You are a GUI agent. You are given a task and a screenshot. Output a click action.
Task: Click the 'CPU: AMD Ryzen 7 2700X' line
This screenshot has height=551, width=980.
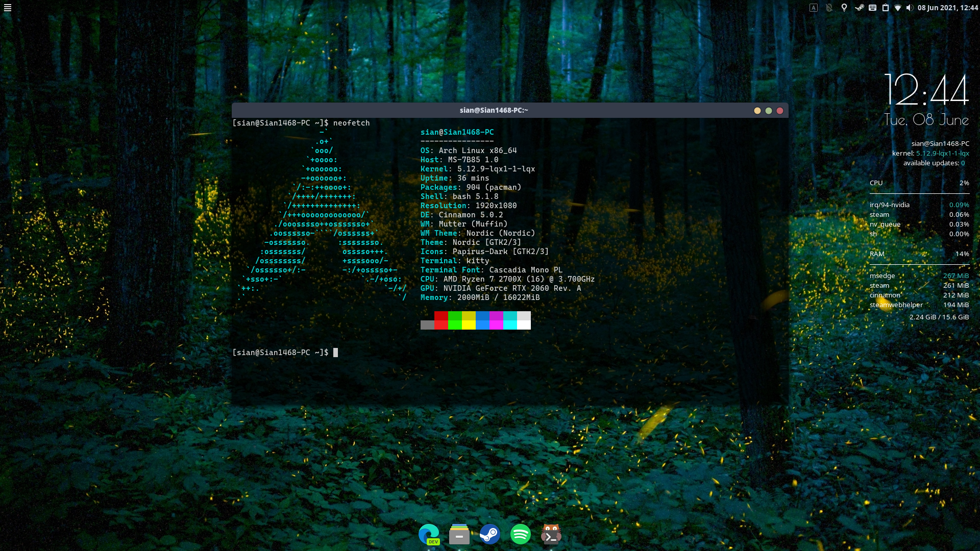[507, 279]
